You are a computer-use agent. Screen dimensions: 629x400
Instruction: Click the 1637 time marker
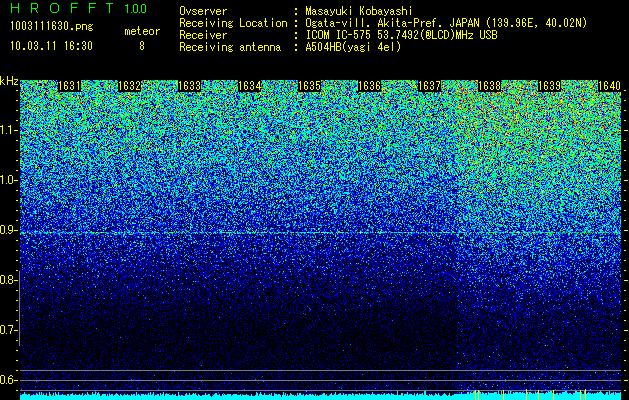coord(429,86)
